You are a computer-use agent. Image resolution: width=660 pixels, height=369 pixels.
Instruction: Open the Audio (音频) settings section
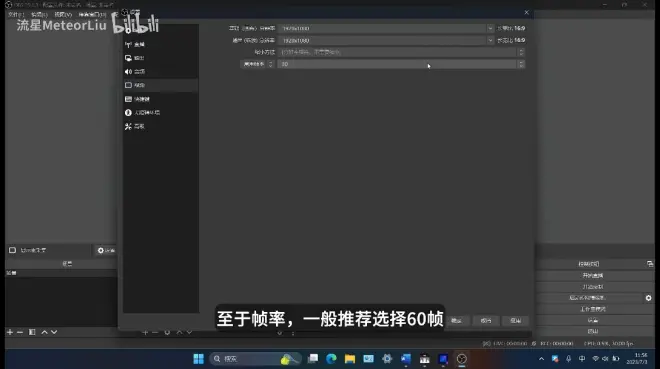pos(160,72)
